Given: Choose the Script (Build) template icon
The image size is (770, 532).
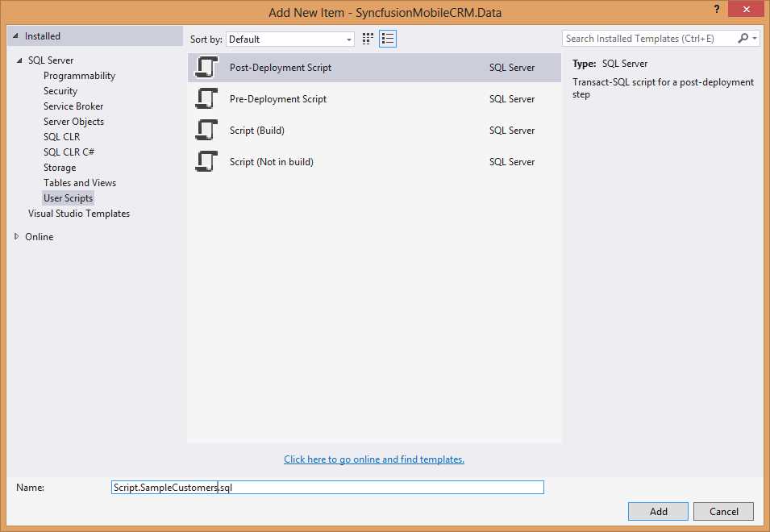Looking at the screenshot, I should [x=206, y=130].
